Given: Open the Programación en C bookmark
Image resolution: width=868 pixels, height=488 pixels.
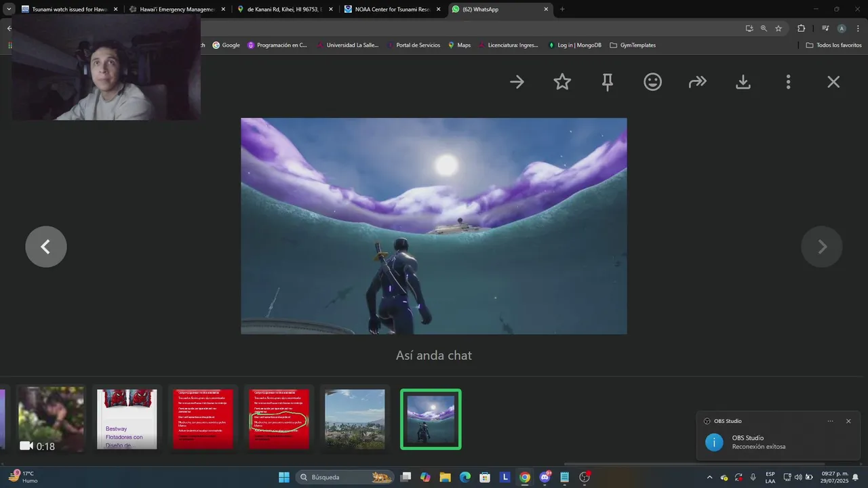Looking at the screenshot, I should tap(277, 45).
